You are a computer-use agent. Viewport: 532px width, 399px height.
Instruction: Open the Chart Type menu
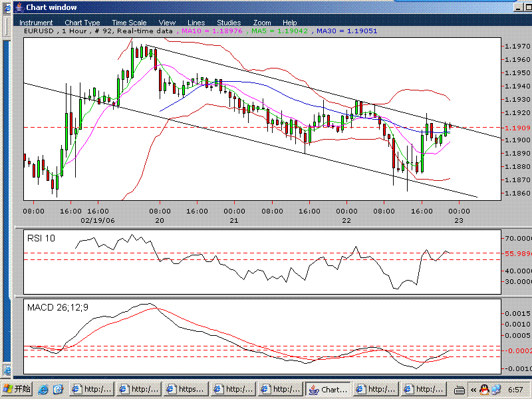pos(82,23)
